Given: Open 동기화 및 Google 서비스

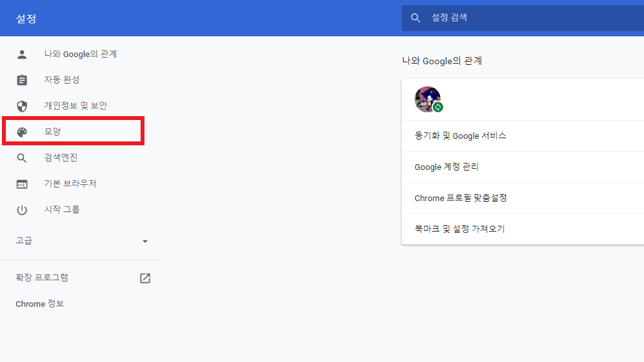Looking at the screenshot, I should [x=523, y=136].
